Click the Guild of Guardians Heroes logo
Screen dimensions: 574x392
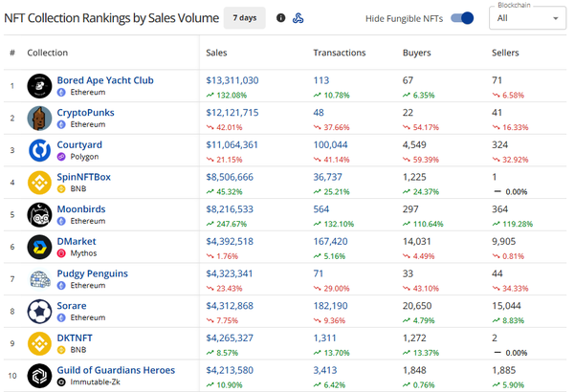click(39, 376)
